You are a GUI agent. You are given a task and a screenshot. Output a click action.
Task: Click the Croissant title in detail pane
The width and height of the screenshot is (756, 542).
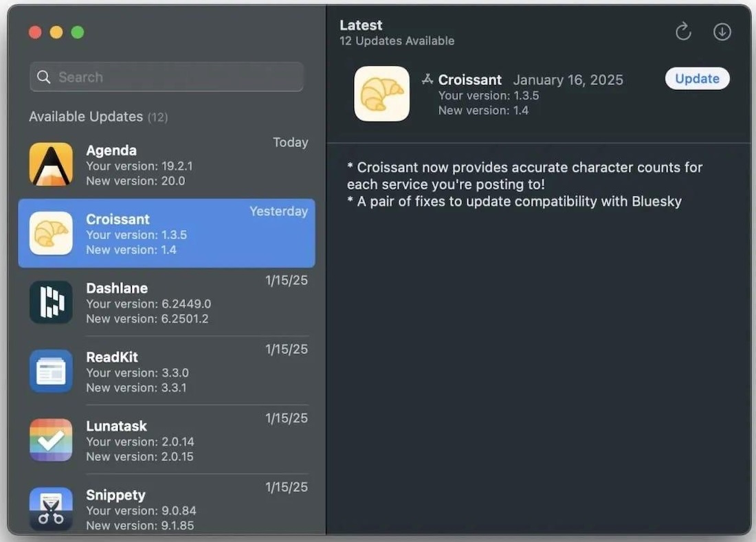click(469, 80)
